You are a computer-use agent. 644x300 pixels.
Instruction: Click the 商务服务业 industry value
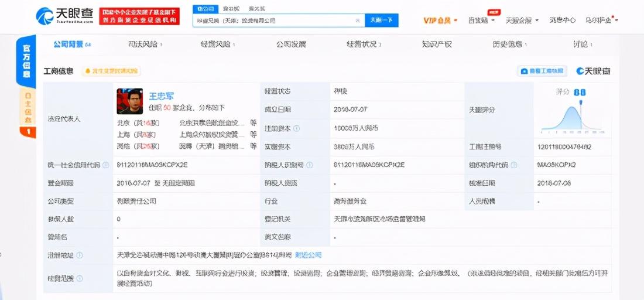click(x=350, y=202)
